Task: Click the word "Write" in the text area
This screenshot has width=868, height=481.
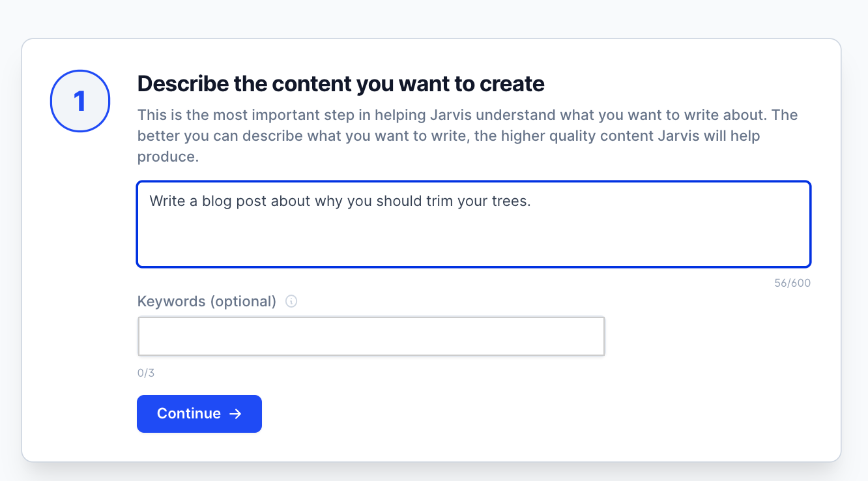Action: (167, 201)
